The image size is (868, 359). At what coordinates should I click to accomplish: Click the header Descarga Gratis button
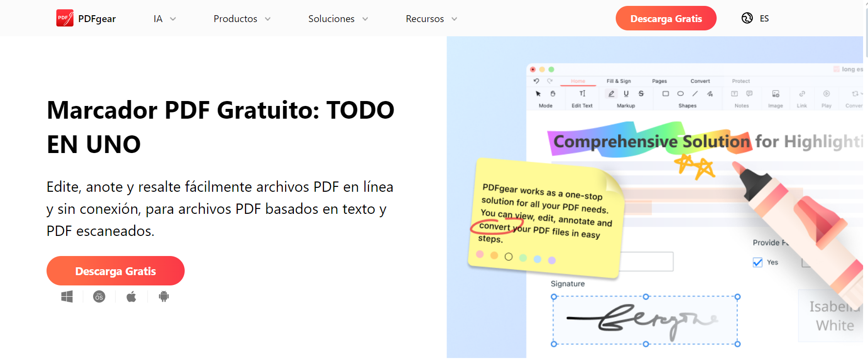pos(666,18)
